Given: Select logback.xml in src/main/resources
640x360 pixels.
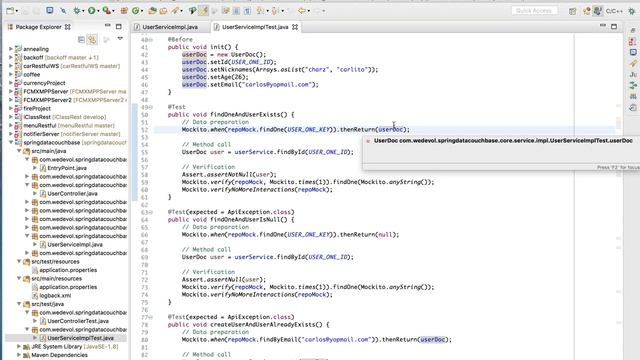Looking at the screenshot, I should pyautogui.click(x=55, y=296).
